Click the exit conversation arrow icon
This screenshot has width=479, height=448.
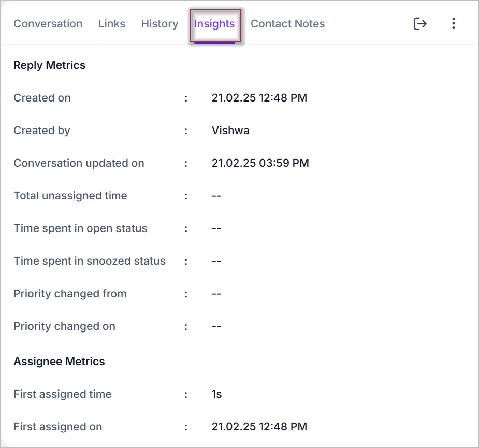click(x=420, y=23)
